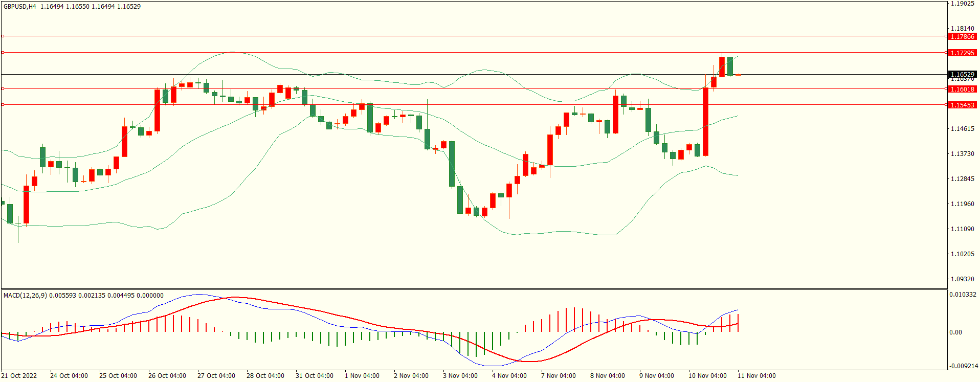Click the 0.010332 MACD scale value
The height and width of the screenshot is (382, 980).
[963, 295]
